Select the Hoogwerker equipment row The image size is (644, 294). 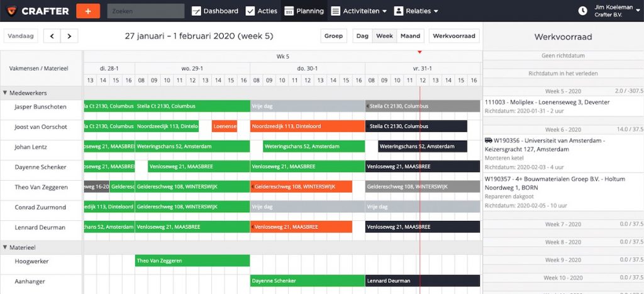click(x=31, y=261)
